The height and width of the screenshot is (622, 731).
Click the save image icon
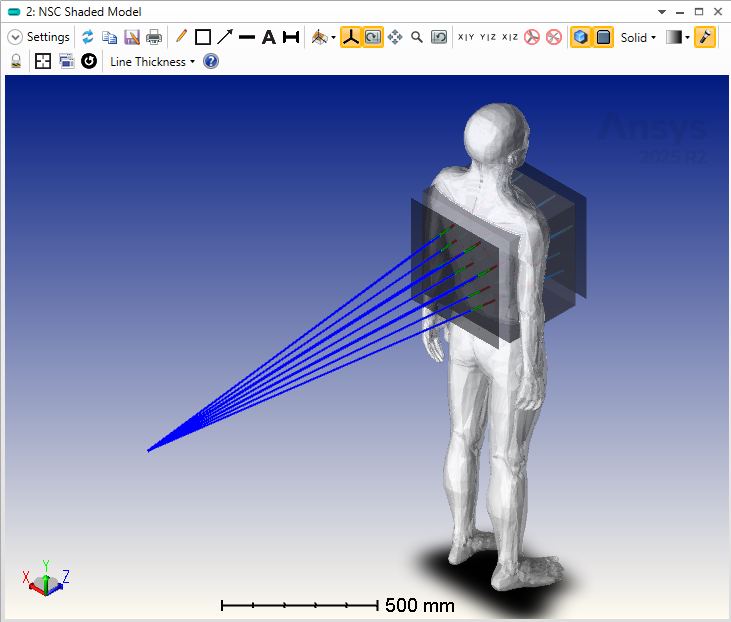pos(132,37)
